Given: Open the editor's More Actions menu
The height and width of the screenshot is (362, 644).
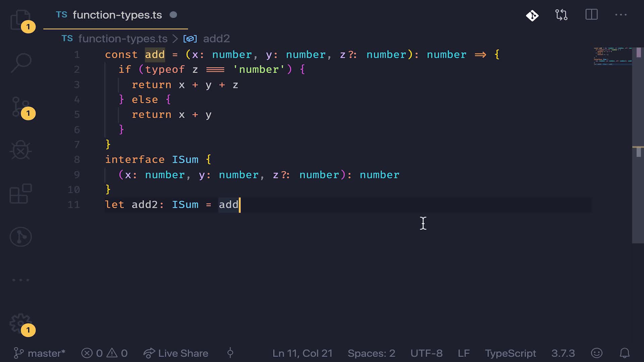Looking at the screenshot, I should [x=621, y=15].
